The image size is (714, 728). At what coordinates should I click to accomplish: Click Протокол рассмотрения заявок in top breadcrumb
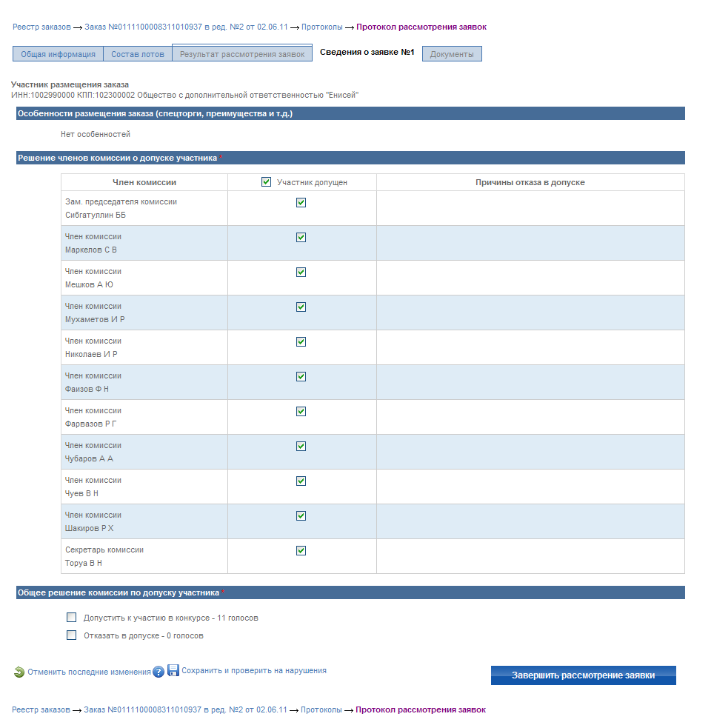(x=421, y=27)
